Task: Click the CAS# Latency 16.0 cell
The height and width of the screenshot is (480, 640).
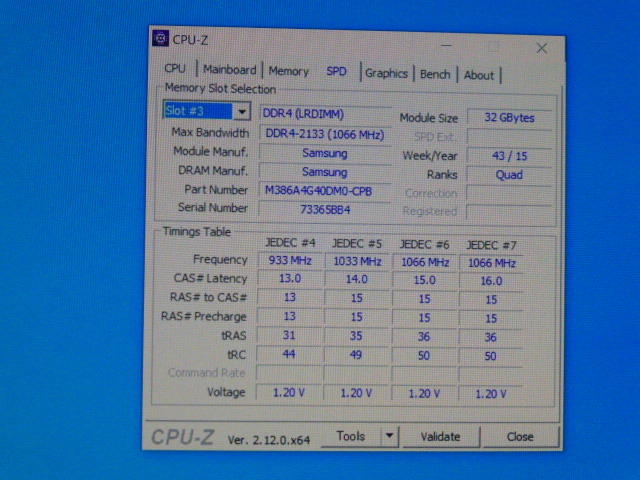Action: [491, 281]
